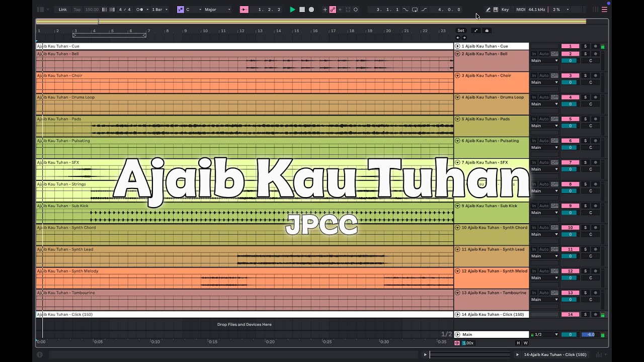Click the Capture MIDI bracket icon
644x362 pixels.
348,10
